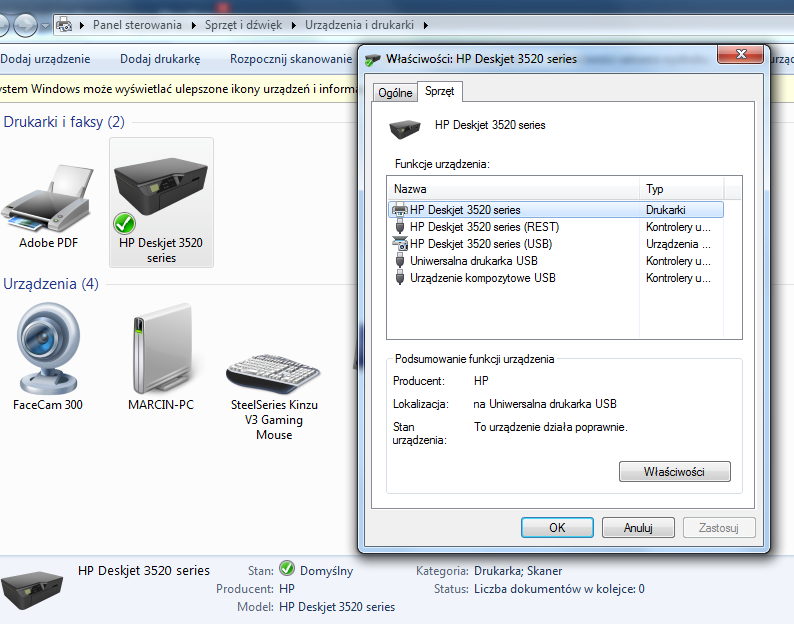
Task: Expand the arrow after Sprzęt i dźwięk breadcrumb
Action: click(x=293, y=25)
